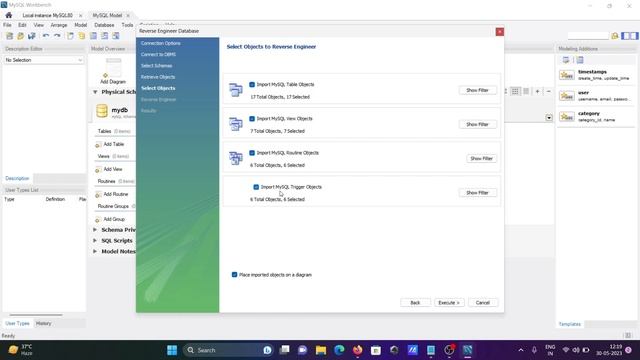Open Microsoft Edge from taskbar
This screenshot has width=640, height=360.
[x=339, y=350]
